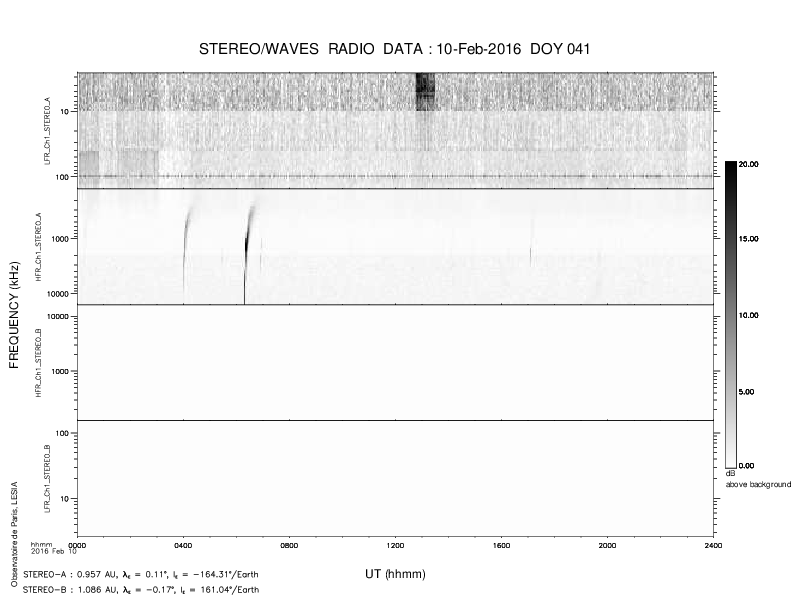Click the 'HFR_Ch1_STEREO_A' panel label
The height and width of the screenshot is (612, 792).
pyautogui.click(x=38, y=247)
